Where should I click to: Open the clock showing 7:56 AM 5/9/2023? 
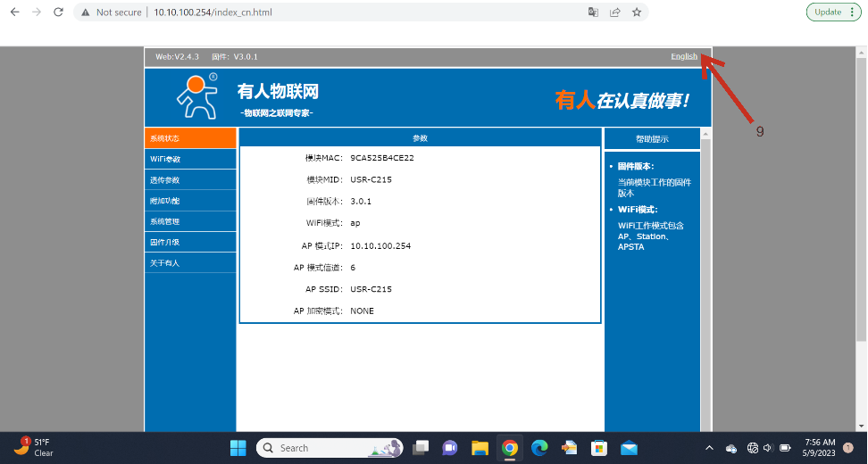(x=819, y=447)
